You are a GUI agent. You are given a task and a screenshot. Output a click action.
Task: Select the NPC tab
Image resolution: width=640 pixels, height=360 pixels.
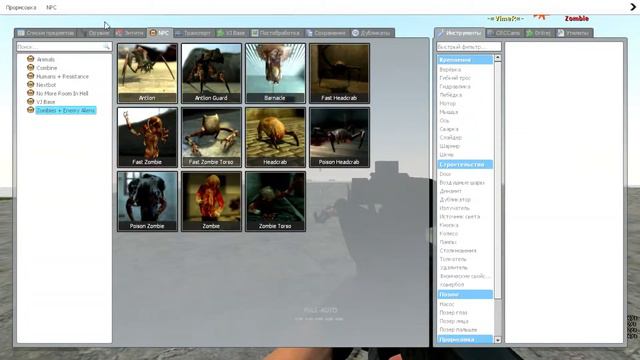pos(160,33)
